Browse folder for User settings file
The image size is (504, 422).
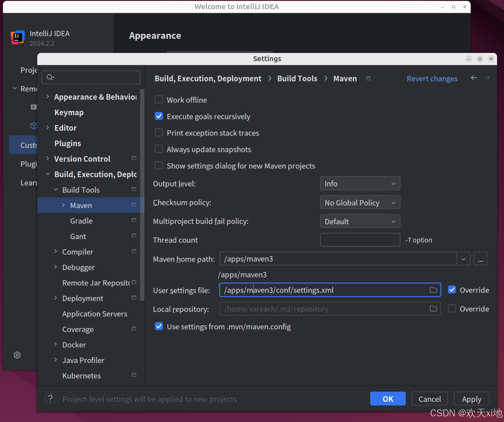tap(433, 290)
